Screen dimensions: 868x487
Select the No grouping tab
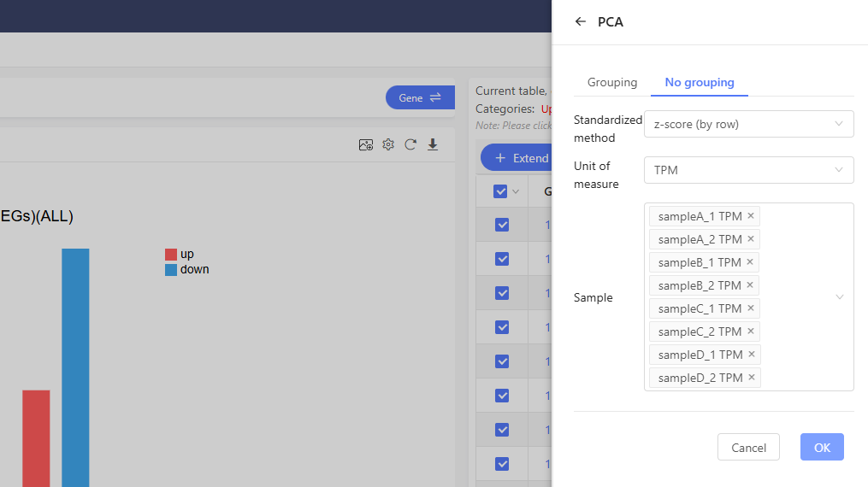(700, 83)
